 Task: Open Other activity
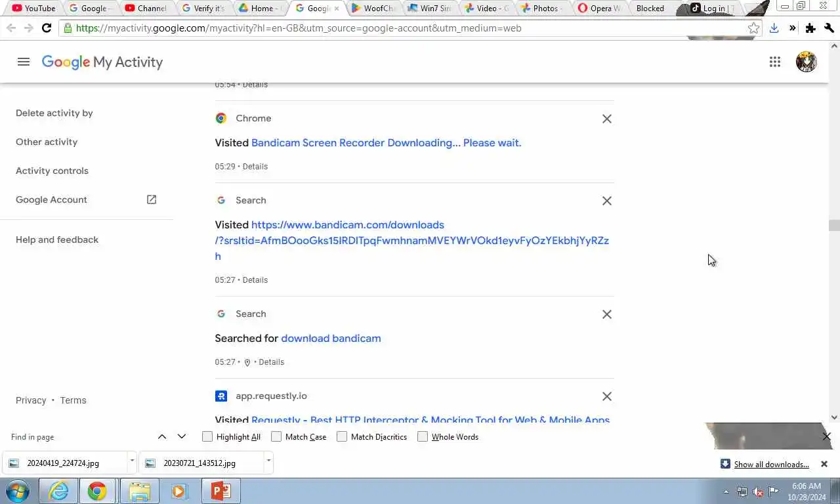point(47,142)
